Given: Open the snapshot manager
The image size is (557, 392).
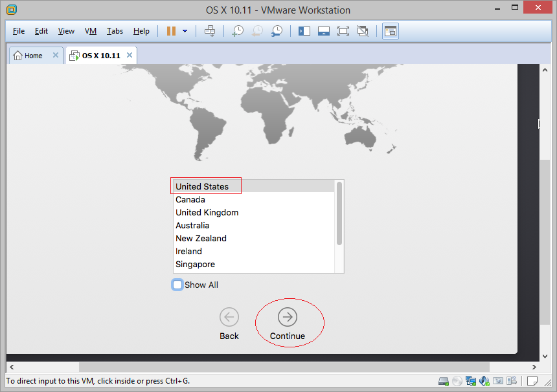Looking at the screenshot, I should [x=277, y=31].
